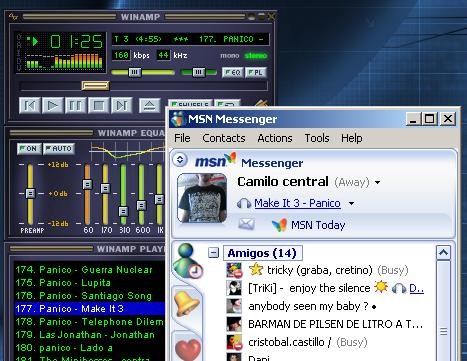The width and height of the screenshot is (467, 361).
Task: Toggle Winamp PL playlist button
Action: [x=256, y=72]
